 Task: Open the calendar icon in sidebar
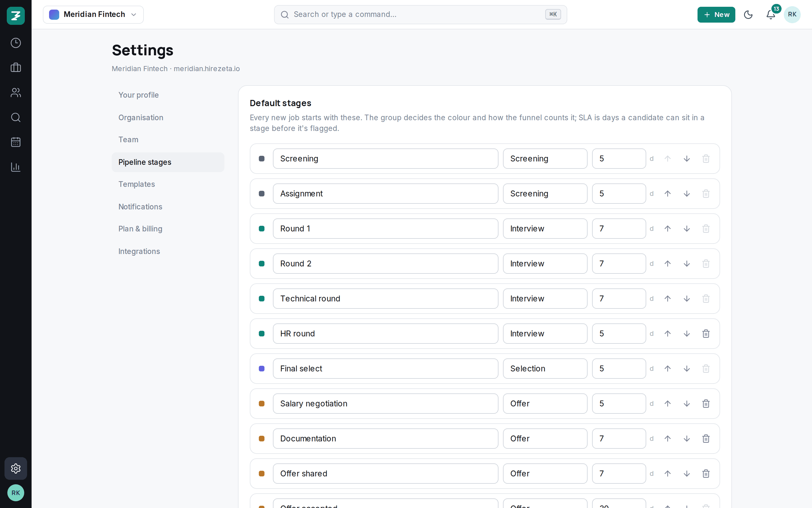16,142
